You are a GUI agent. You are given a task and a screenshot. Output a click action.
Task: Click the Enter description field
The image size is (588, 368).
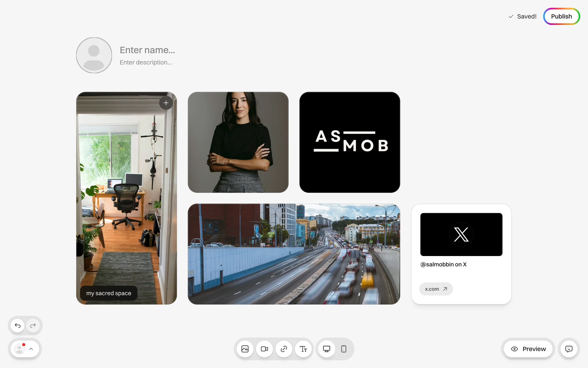click(x=145, y=63)
